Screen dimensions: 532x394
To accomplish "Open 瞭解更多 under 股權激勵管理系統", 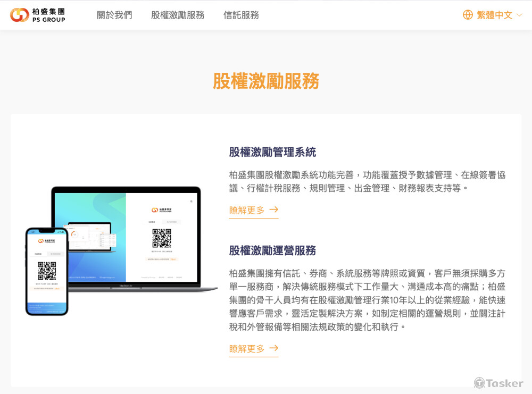I will (x=248, y=210).
